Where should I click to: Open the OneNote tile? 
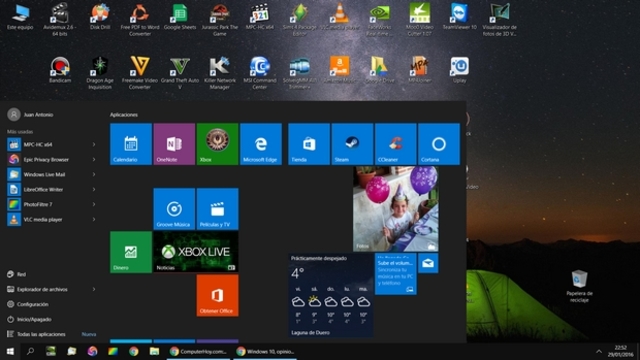[x=174, y=144]
